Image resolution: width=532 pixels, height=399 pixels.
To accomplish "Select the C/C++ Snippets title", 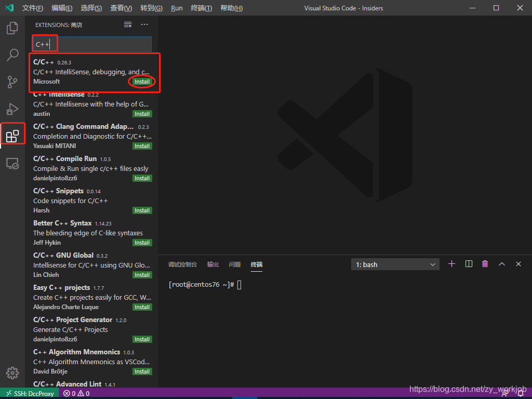I will (x=58, y=191).
